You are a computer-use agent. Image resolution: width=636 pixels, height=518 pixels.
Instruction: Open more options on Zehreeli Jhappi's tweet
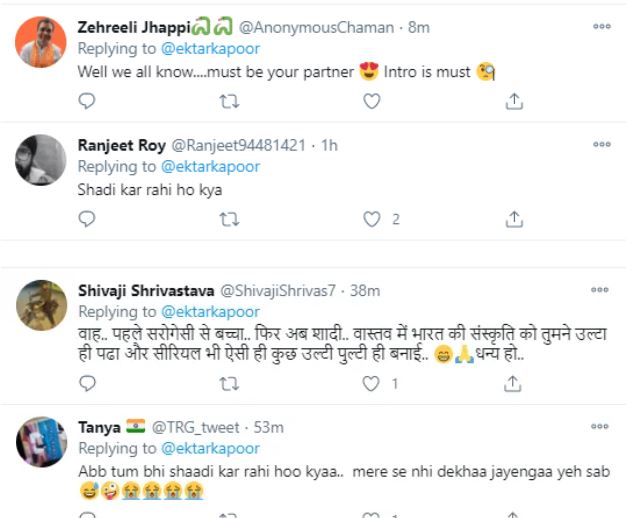point(601,27)
